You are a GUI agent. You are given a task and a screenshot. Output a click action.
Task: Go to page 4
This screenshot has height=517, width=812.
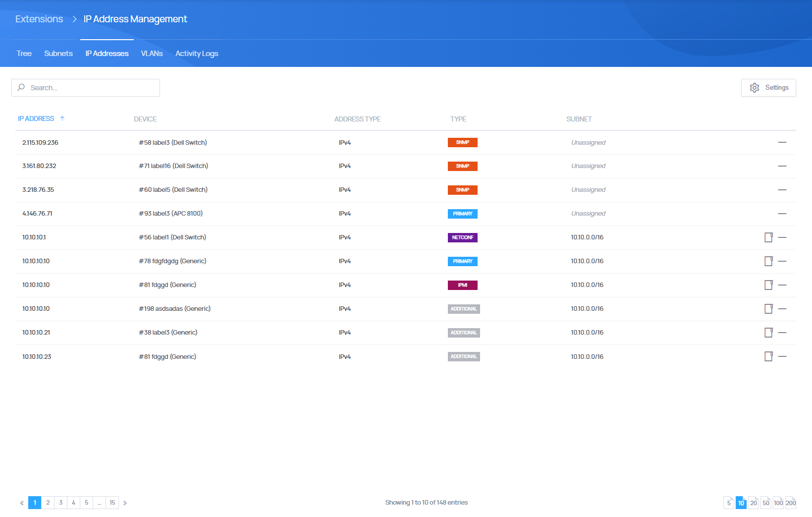click(x=74, y=503)
